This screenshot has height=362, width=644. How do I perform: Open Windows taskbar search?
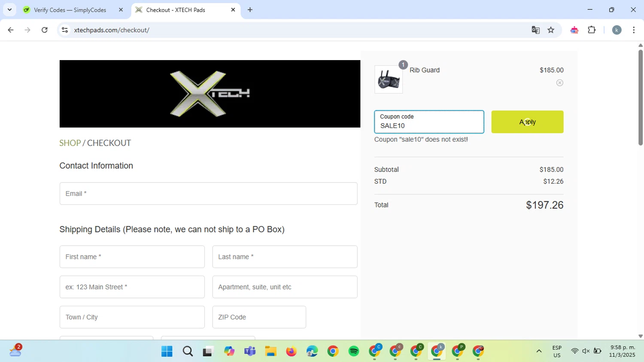click(188, 351)
